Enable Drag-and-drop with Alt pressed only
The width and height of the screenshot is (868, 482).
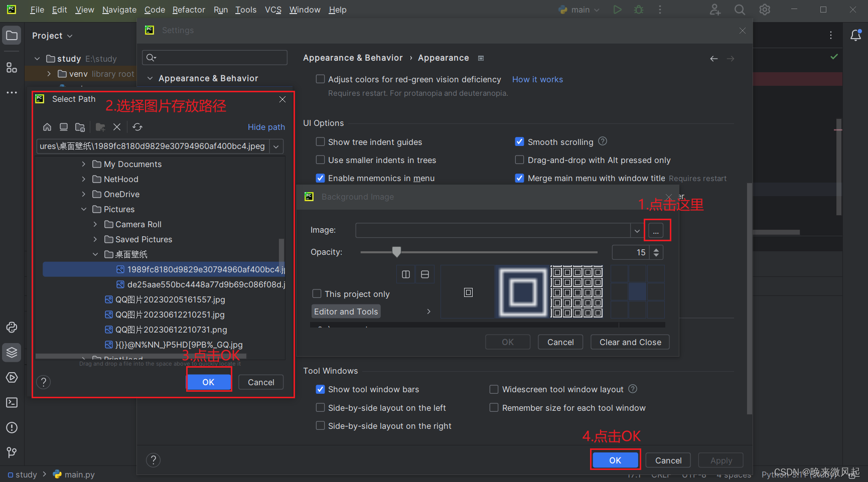pos(520,159)
